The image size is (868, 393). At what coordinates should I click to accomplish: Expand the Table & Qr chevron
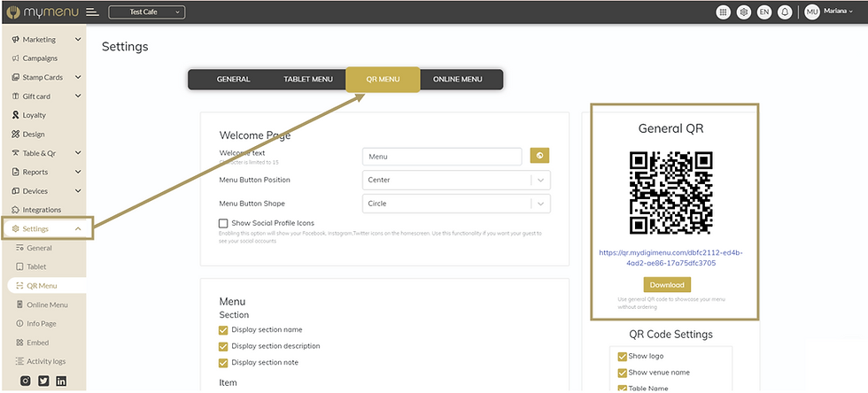pos(78,153)
